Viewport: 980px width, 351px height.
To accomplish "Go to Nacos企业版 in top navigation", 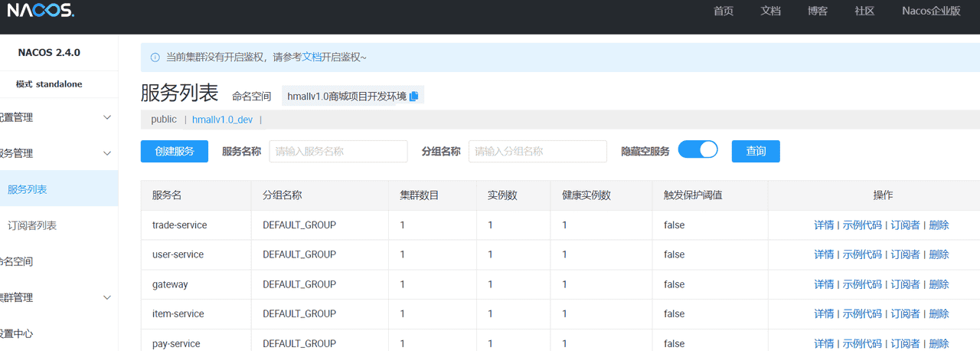I will (931, 11).
